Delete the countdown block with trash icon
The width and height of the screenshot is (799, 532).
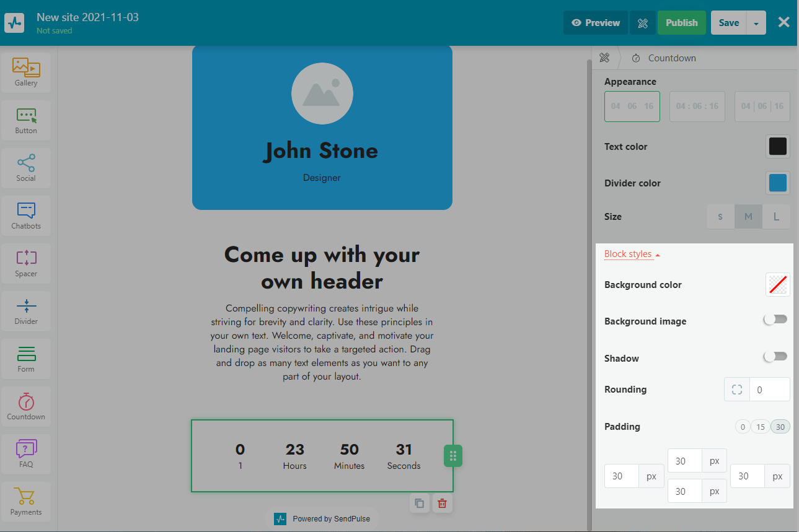442,504
